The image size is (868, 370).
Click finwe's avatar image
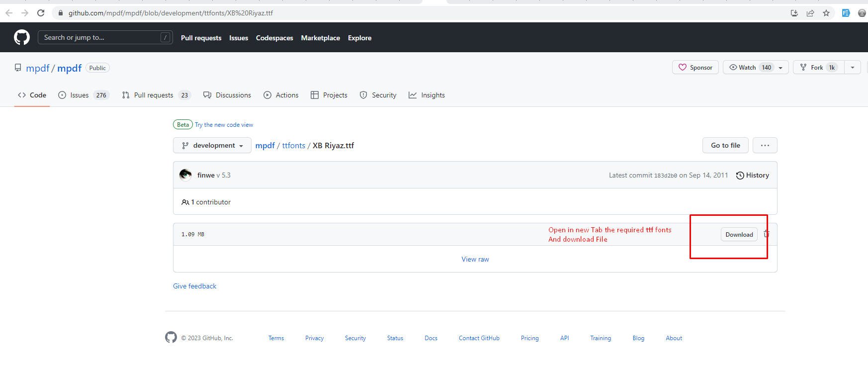point(185,175)
